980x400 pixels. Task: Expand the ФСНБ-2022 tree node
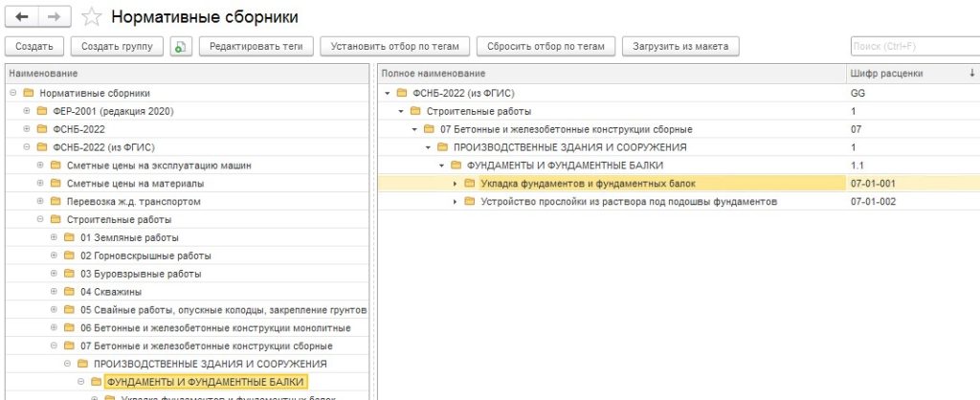[27, 129]
